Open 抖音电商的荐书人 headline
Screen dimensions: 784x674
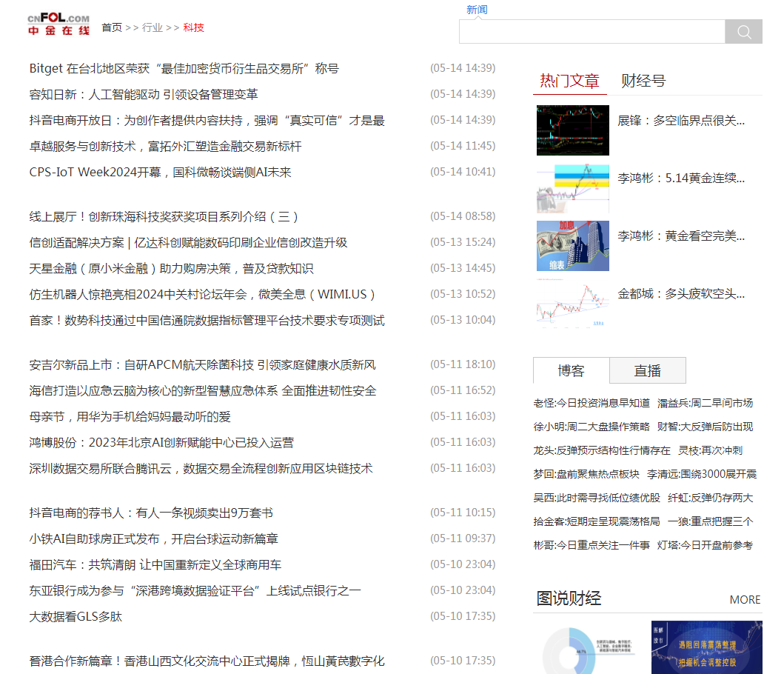click(151, 513)
